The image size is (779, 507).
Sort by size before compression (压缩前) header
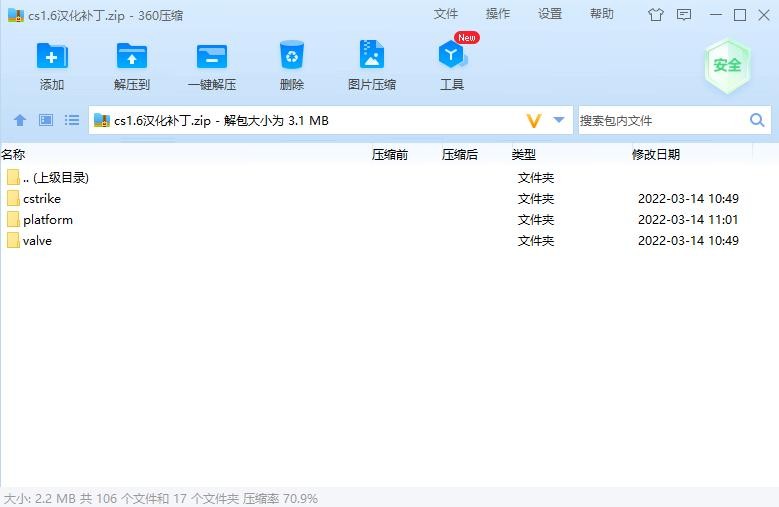tap(390, 154)
